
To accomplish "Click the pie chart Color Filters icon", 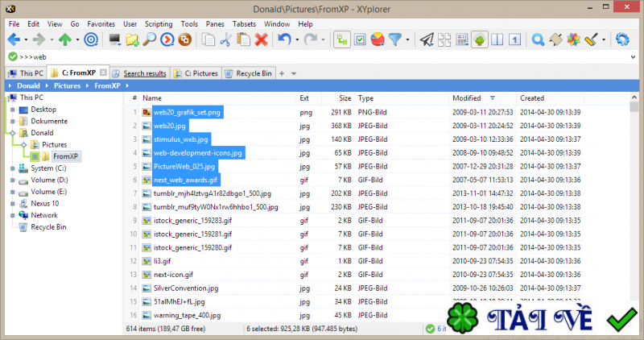I will pyautogui.click(x=378, y=39).
